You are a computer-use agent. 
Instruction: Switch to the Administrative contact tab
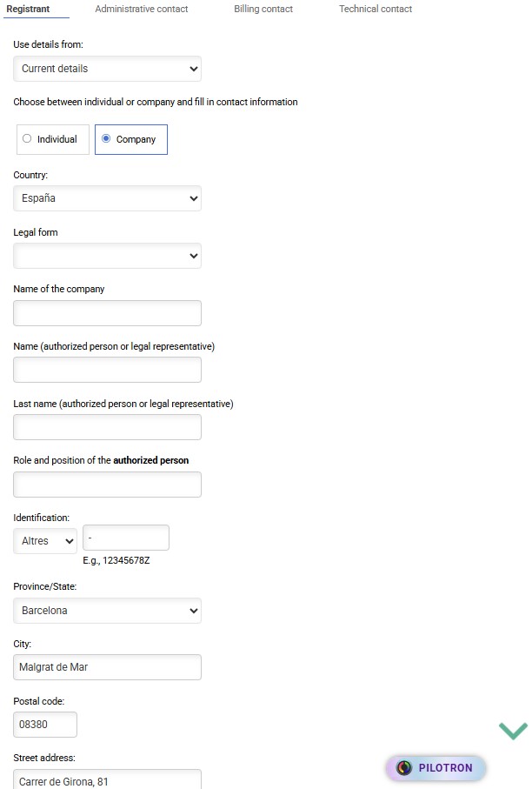(x=142, y=10)
